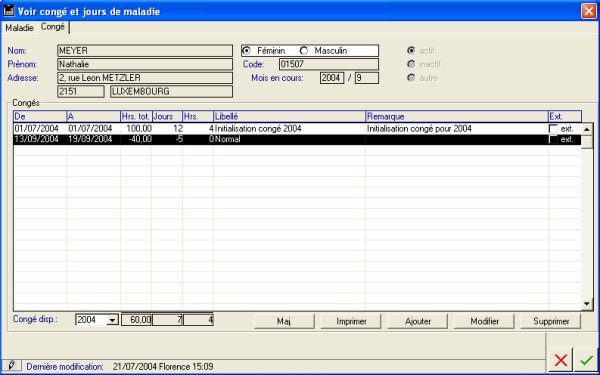
Task: Click the scrollbar up arrow in Congés list
Action: (x=587, y=129)
